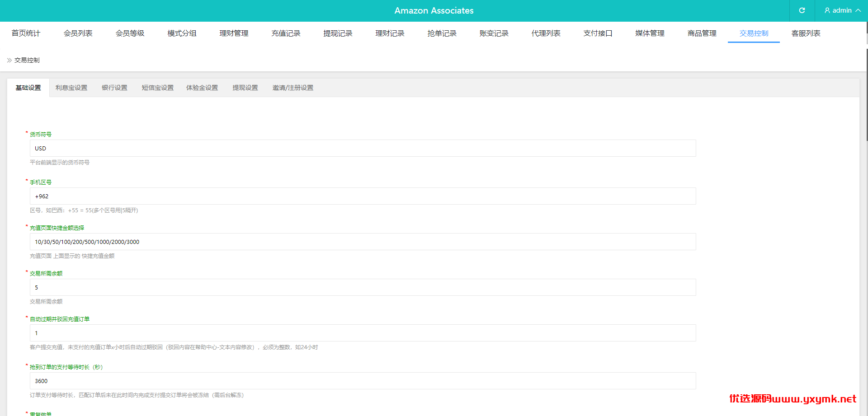Select 交易控制 menu item
Viewport: 868px width, 416px height.
(x=754, y=33)
